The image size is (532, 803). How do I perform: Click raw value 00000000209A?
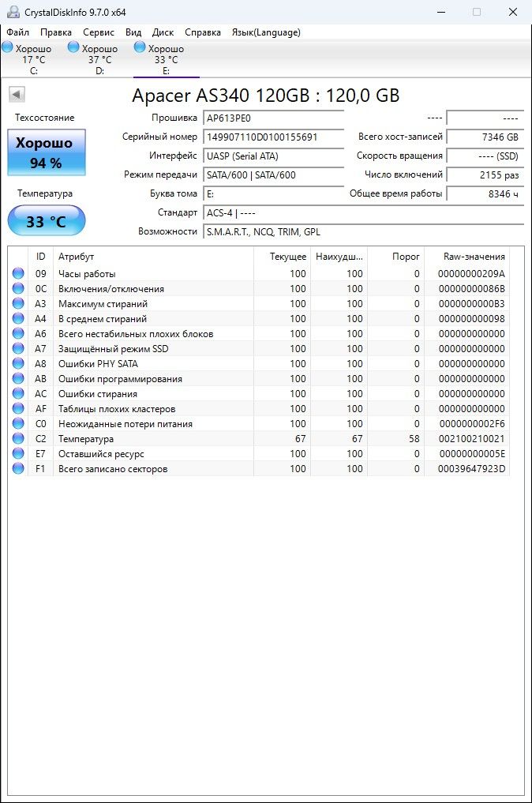[x=471, y=273]
